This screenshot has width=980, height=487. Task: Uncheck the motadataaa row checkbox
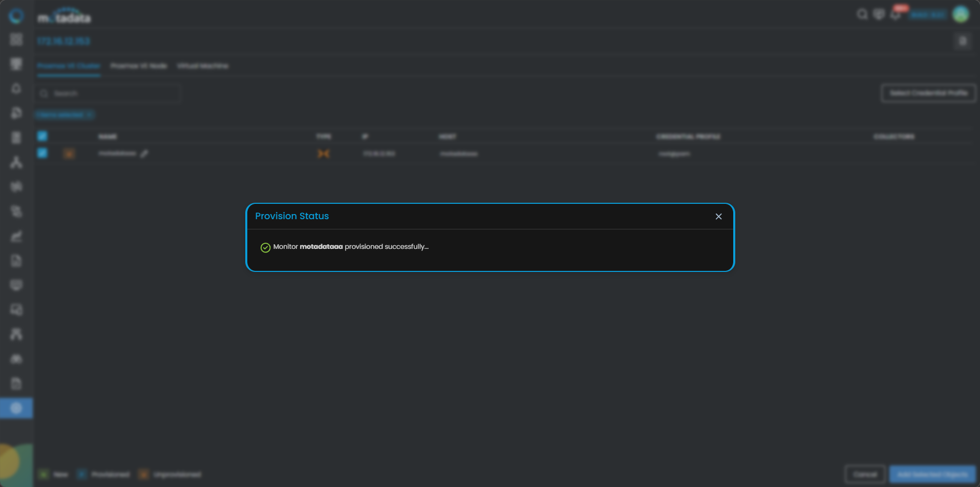pyautogui.click(x=42, y=153)
